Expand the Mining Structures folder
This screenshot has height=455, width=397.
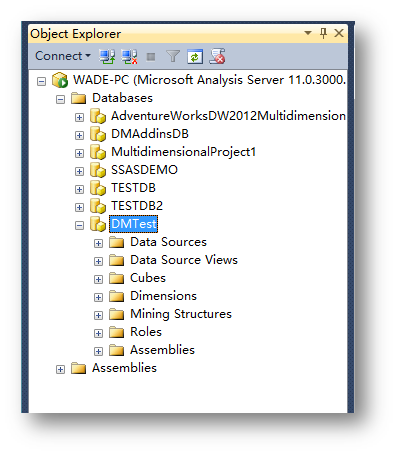coord(98,315)
